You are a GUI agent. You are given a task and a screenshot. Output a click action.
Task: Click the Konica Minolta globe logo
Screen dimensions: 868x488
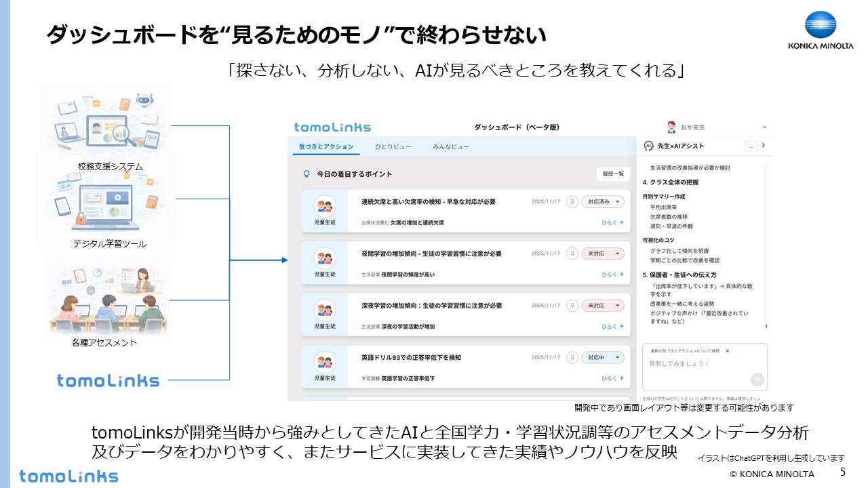(x=821, y=24)
